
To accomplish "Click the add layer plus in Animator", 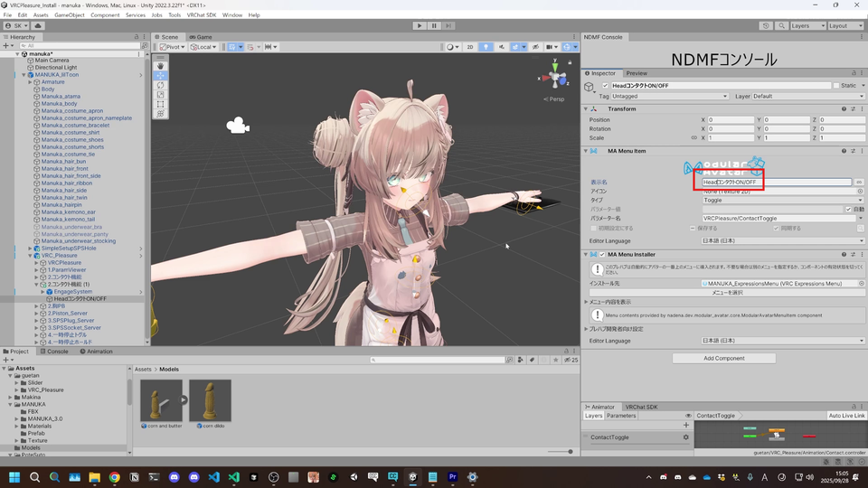I will 685,425.
